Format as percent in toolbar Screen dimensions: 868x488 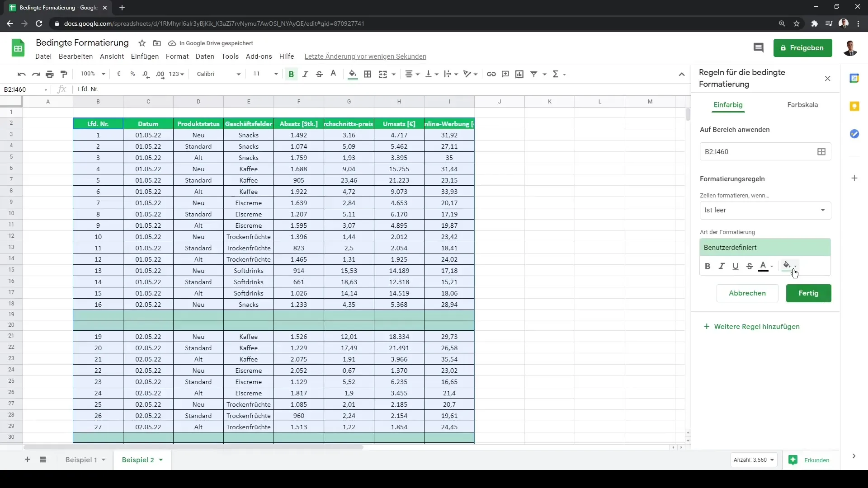132,74
